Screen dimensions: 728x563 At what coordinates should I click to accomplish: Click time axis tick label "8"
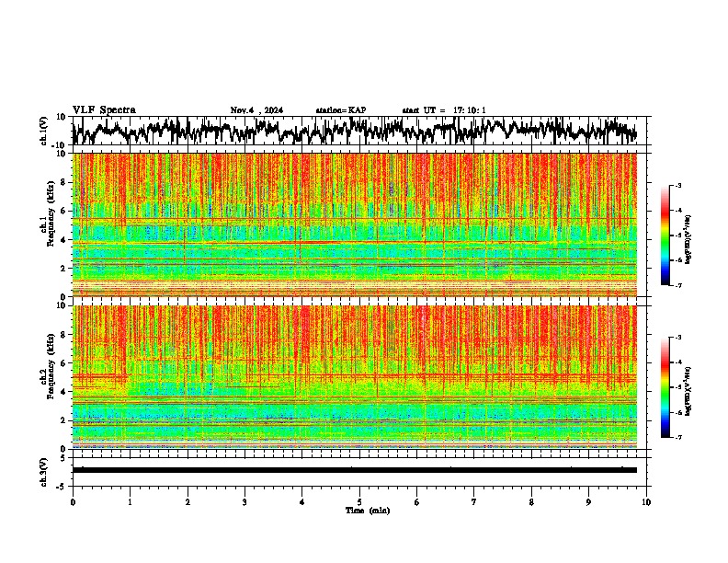pyautogui.click(x=531, y=502)
